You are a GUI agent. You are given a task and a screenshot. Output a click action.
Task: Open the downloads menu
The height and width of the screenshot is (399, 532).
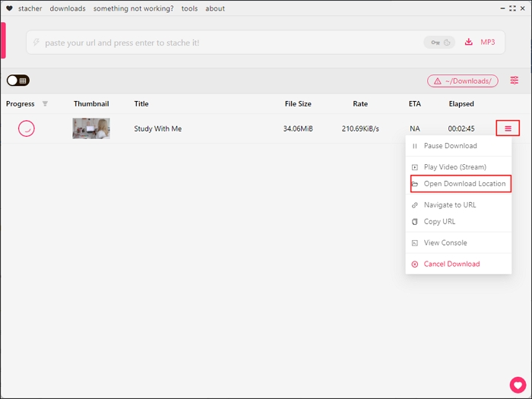point(68,8)
